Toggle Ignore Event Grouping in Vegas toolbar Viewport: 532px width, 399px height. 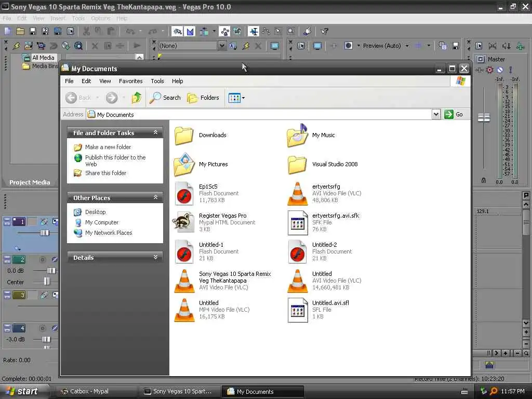tap(237, 31)
